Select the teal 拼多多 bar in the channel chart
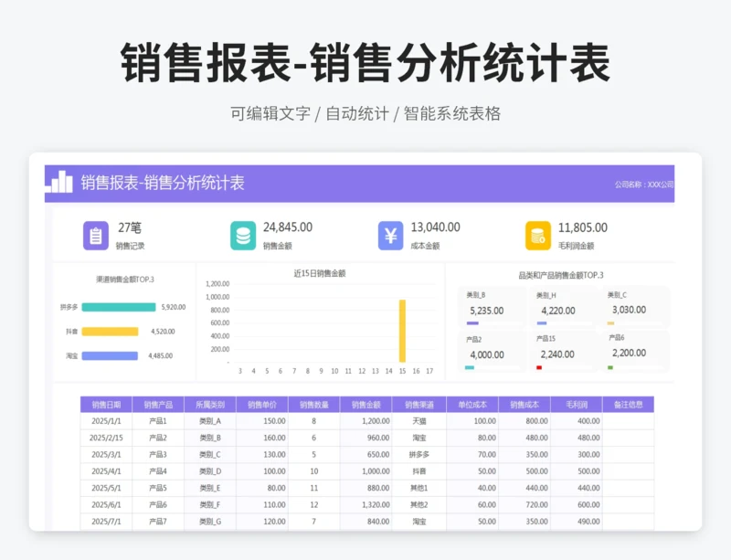This screenshot has width=731, height=560. pyautogui.click(x=119, y=307)
